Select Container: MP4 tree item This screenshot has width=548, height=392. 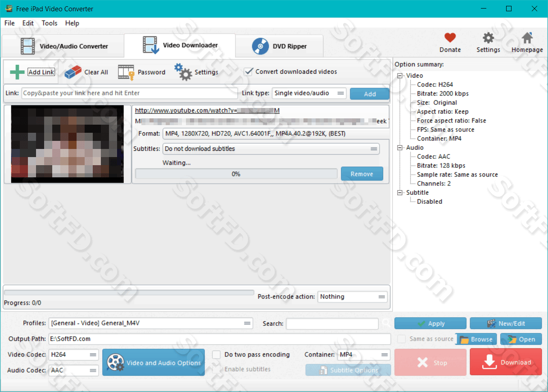click(439, 139)
